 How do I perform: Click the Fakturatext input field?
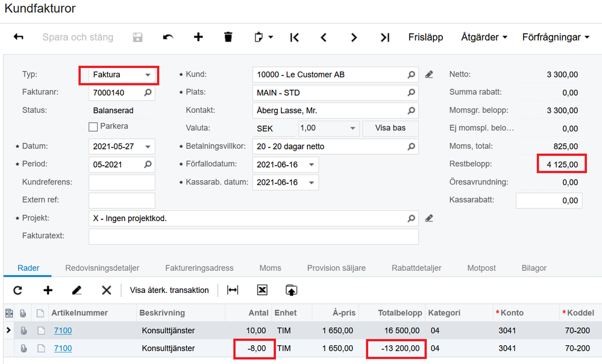click(253, 236)
